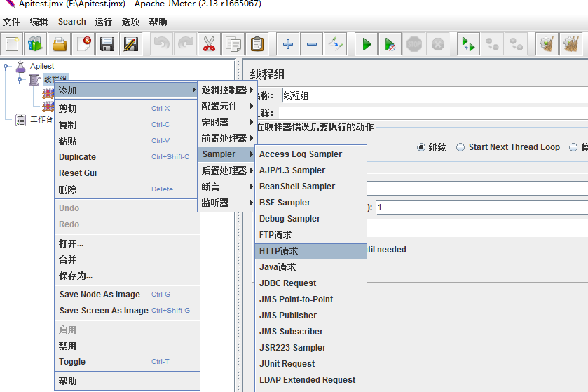Expand the 定时器 submenu
Viewport: 588px width, 392px height.
click(227, 122)
